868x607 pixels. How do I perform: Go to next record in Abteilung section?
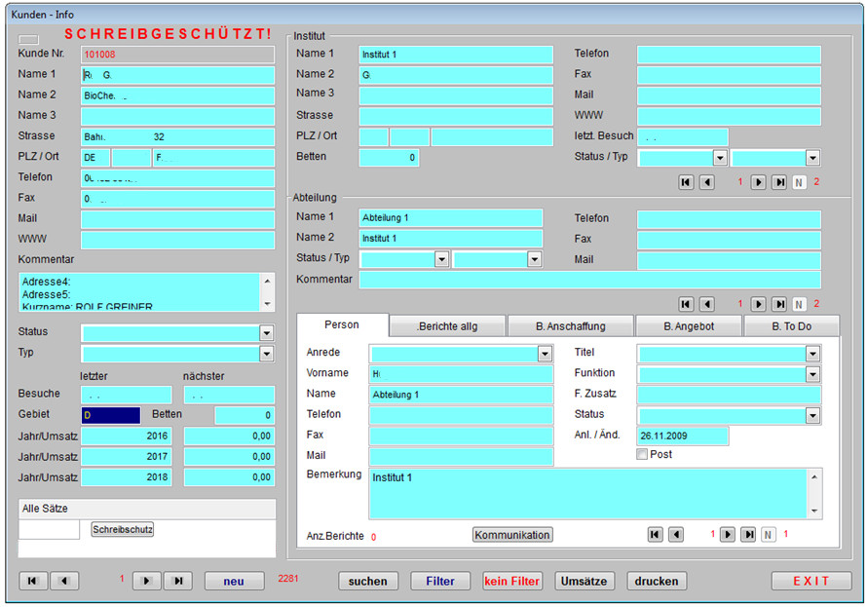[758, 304]
